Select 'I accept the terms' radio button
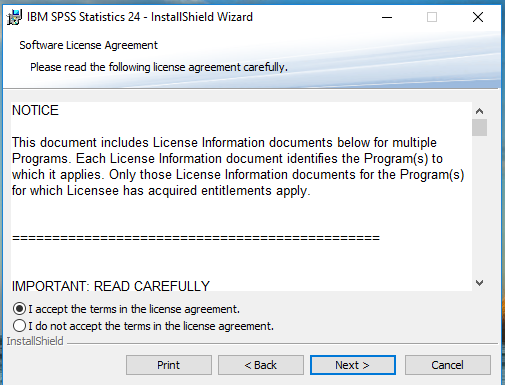This screenshot has height=385, width=505. [x=19, y=309]
